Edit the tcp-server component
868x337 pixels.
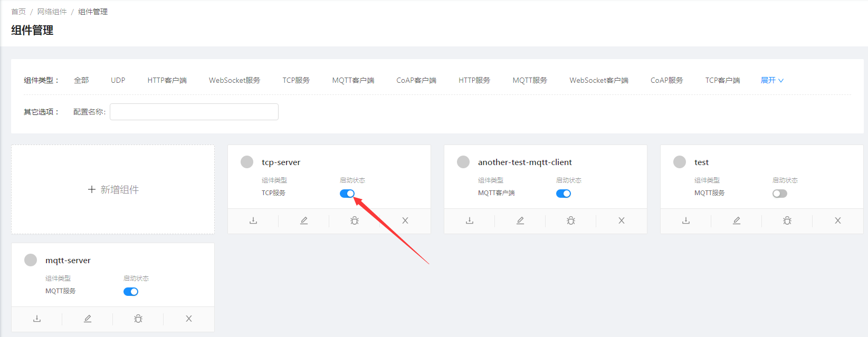[x=304, y=220]
